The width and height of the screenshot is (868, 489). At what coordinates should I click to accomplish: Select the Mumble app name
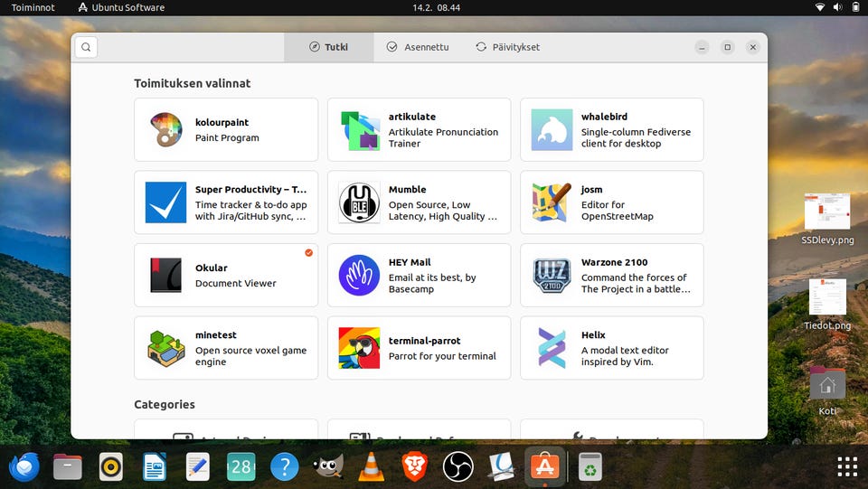[408, 189]
